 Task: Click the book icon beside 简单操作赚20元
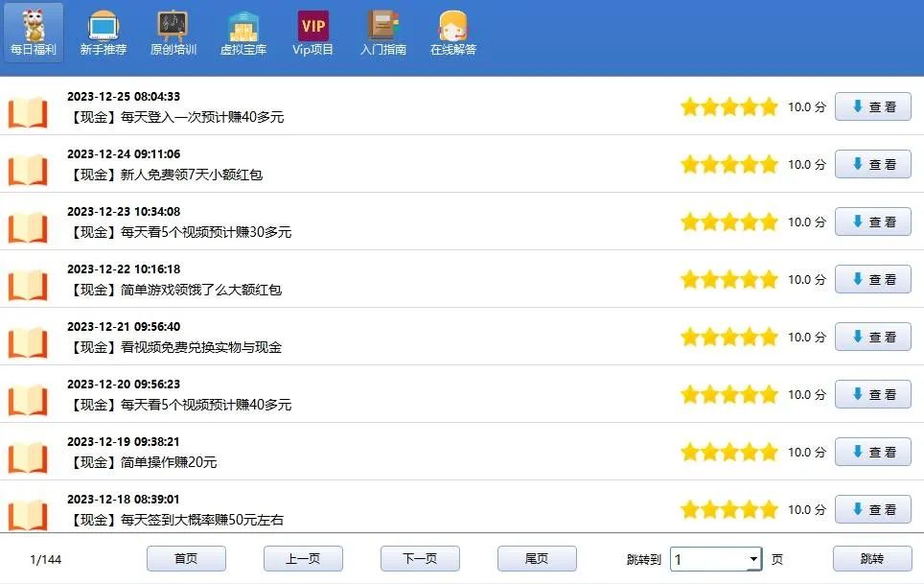27,453
